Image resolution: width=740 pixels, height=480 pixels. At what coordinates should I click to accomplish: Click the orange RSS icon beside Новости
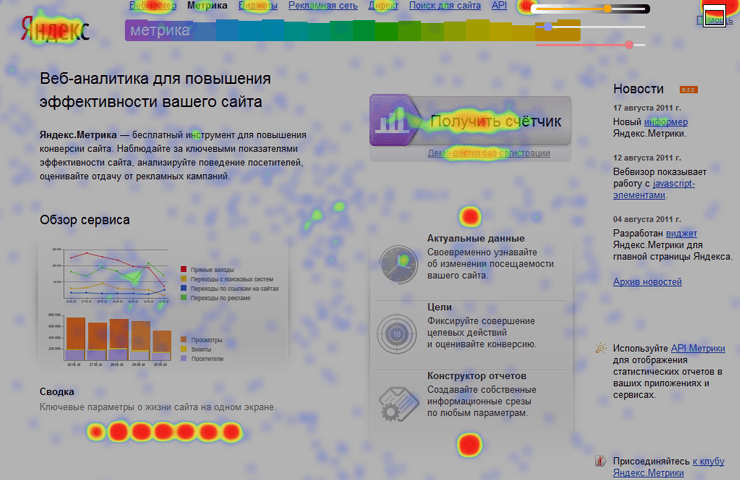[x=688, y=89]
